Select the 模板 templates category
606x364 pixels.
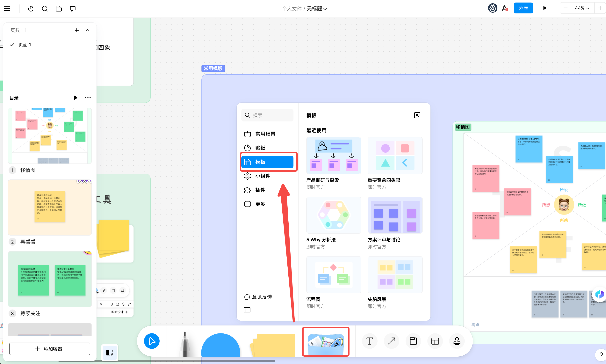coord(267,162)
